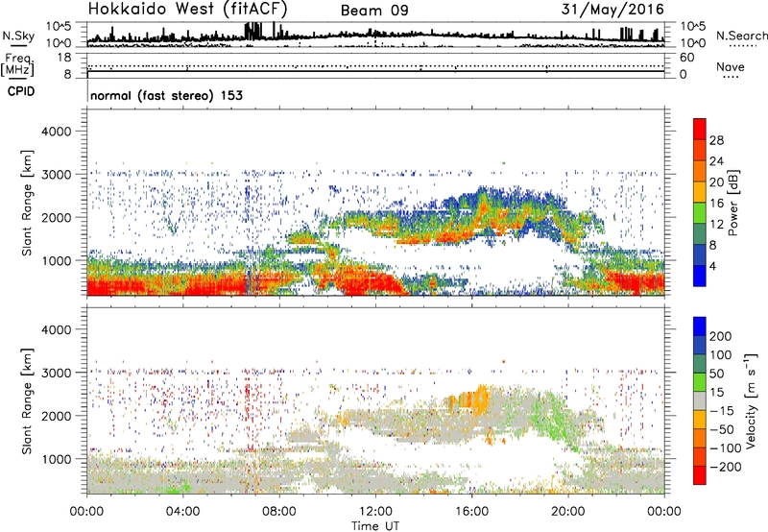
Task: Click the "1000" tick on velocity panel
Action: click(56, 459)
